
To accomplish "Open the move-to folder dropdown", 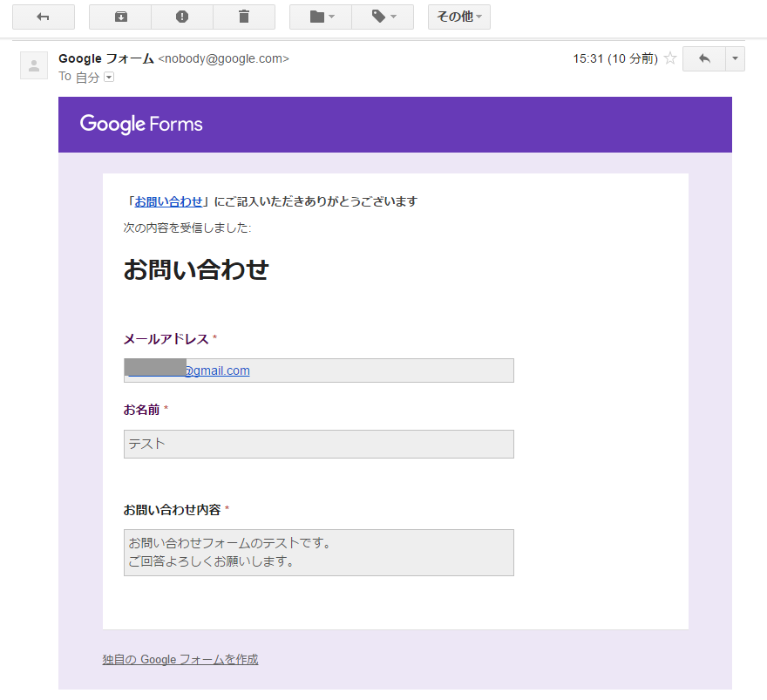I will [x=321, y=17].
